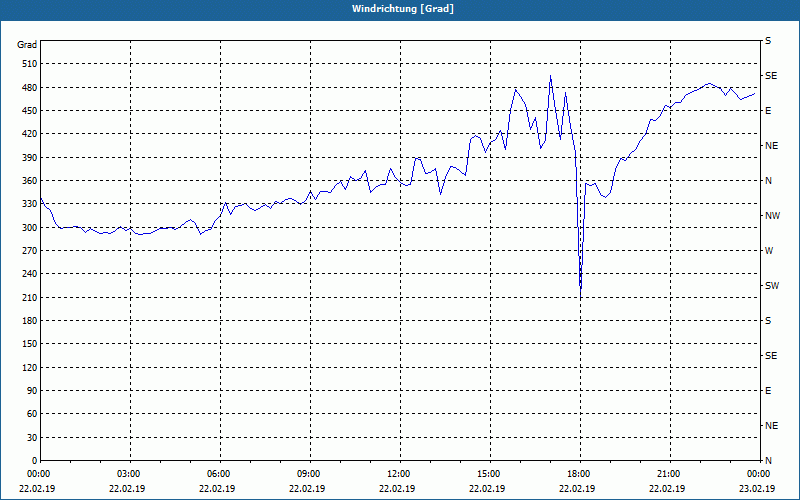The height and width of the screenshot is (500, 800).
Task: Click the 00:00 label above the first 22.02.19
Action: pos(39,474)
